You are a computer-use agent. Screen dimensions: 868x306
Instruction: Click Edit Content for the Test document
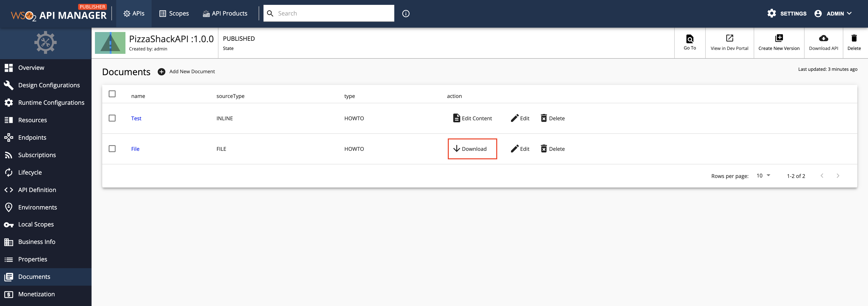pyautogui.click(x=472, y=118)
